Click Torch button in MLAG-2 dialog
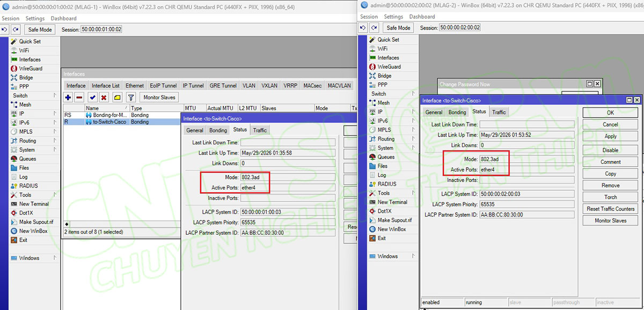This screenshot has width=644, height=310. coord(611,197)
